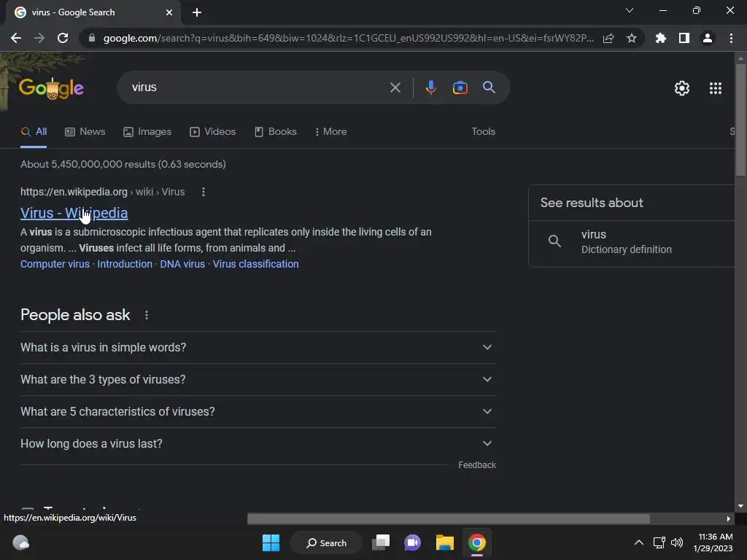
Task: Open the Virus - Wikipedia result
Action: point(74,213)
